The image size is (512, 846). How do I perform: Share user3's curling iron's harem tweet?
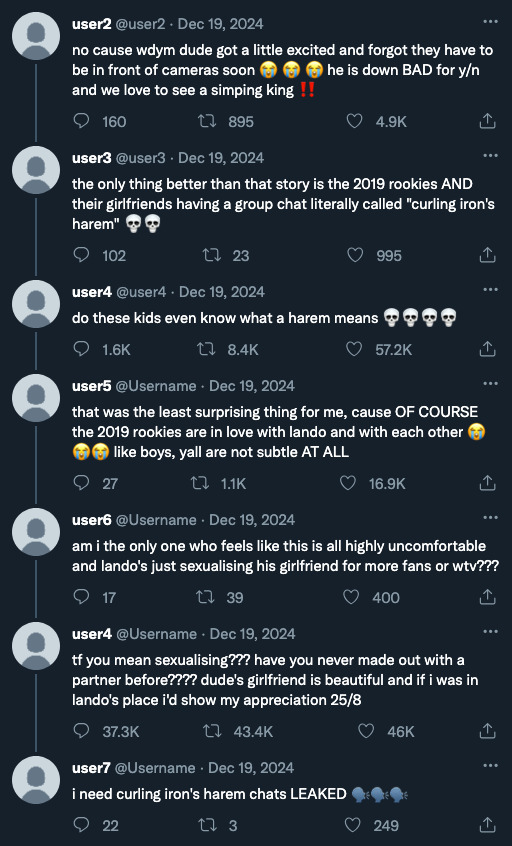pyautogui.click(x=487, y=255)
